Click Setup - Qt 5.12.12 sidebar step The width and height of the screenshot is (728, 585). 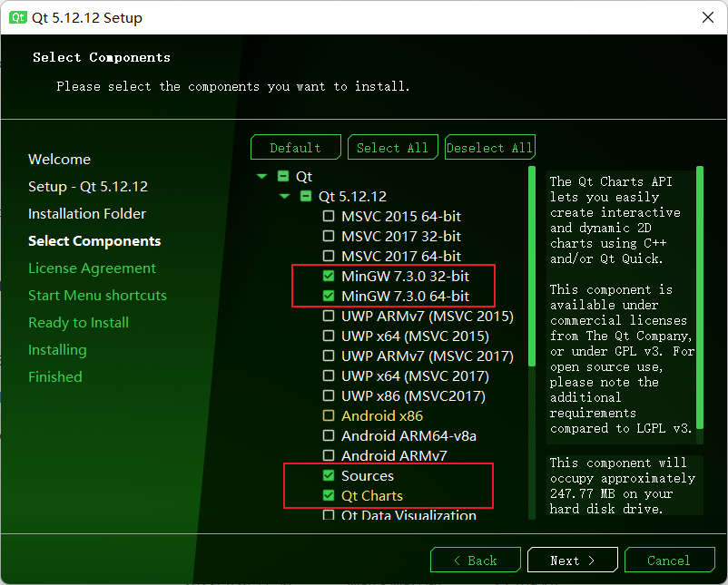pyautogui.click(x=88, y=187)
